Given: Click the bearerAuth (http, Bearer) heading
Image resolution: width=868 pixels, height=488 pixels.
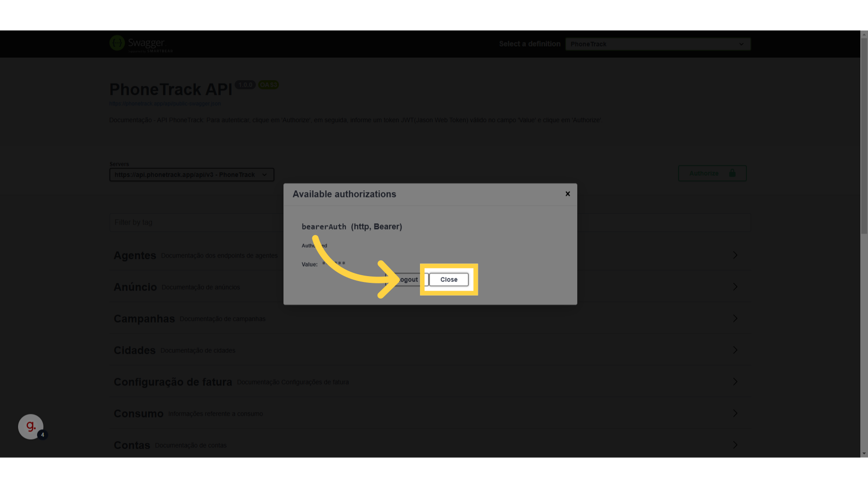Looking at the screenshot, I should click(352, 226).
